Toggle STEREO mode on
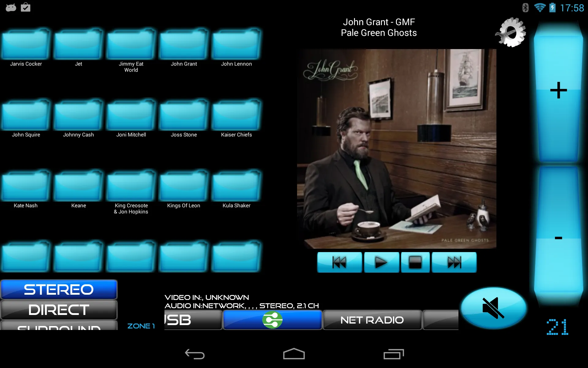 click(x=59, y=290)
